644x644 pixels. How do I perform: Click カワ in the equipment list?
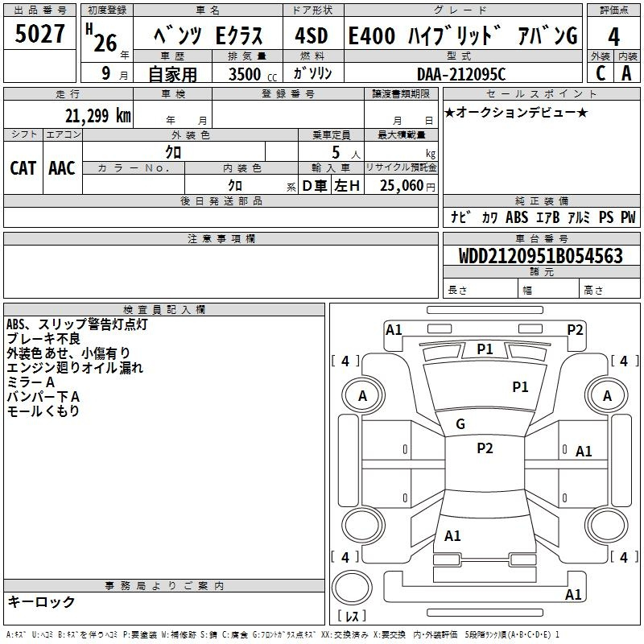489,217
